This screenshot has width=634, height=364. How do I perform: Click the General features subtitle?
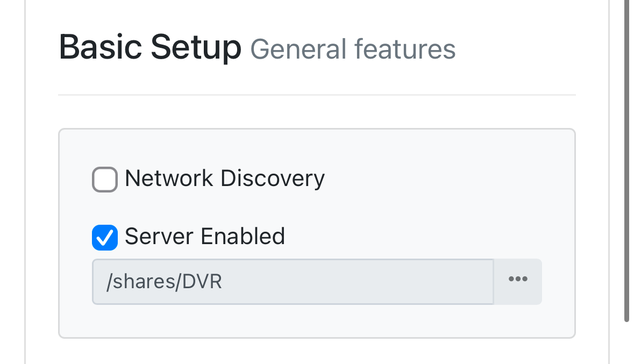(353, 49)
